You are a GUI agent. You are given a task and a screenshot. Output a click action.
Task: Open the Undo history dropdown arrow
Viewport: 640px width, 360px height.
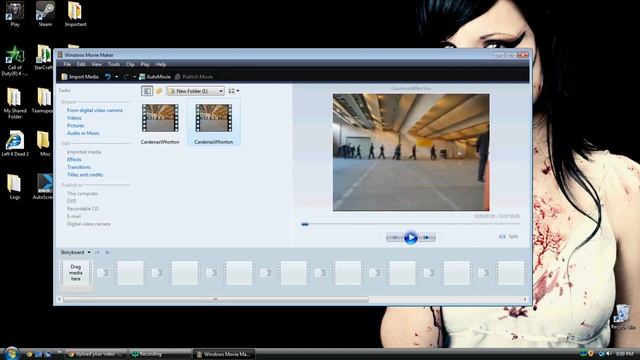click(116, 77)
